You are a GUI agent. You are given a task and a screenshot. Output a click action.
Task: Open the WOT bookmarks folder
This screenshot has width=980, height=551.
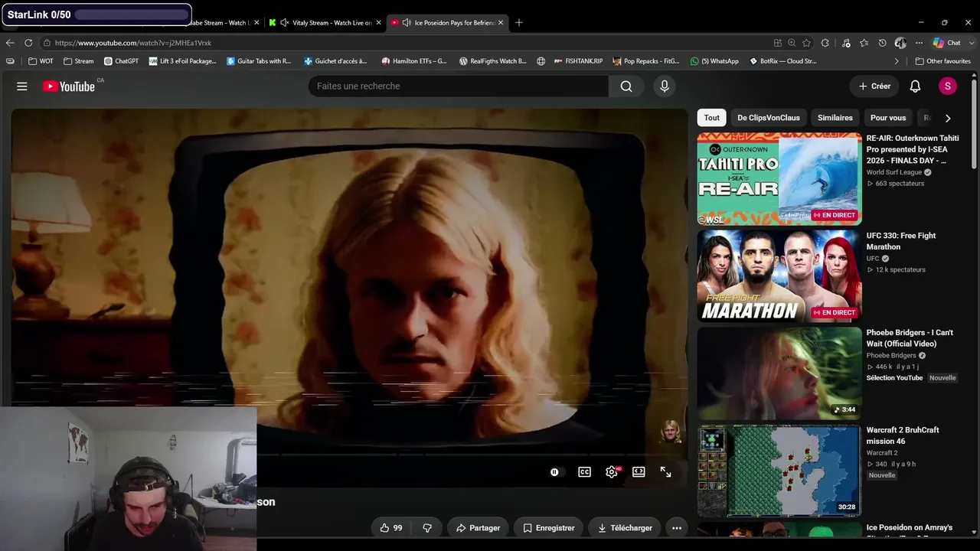tap(41, 61)
